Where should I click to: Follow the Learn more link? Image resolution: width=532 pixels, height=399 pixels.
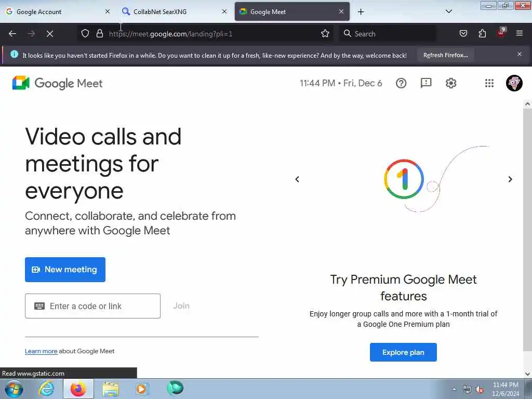(x=41, y=351)
